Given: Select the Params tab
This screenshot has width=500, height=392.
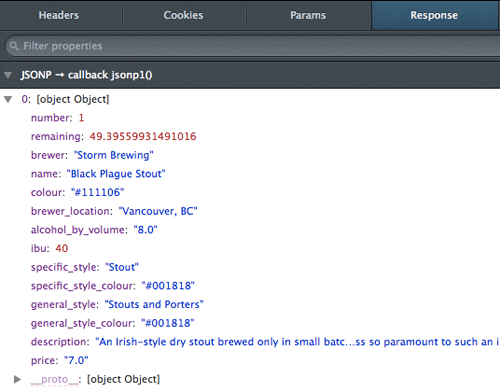Looking at the screenshot, I should click(308, 15).
